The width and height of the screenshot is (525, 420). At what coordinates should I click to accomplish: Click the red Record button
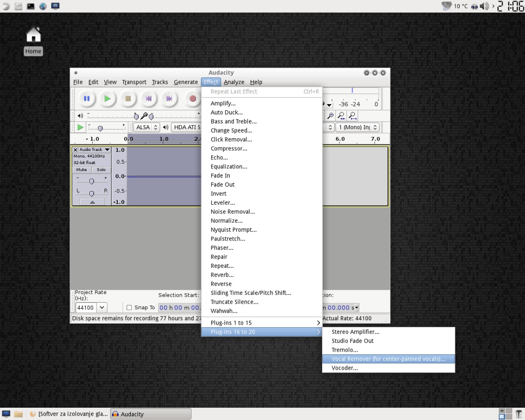(192, 98)
